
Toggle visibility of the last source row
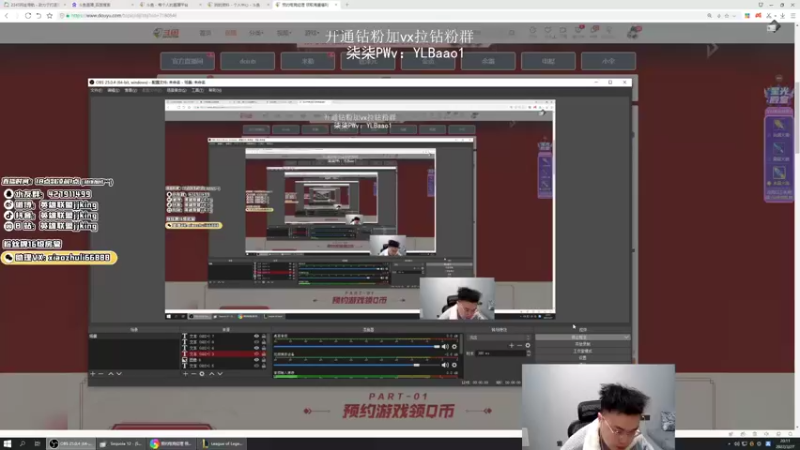257,366
